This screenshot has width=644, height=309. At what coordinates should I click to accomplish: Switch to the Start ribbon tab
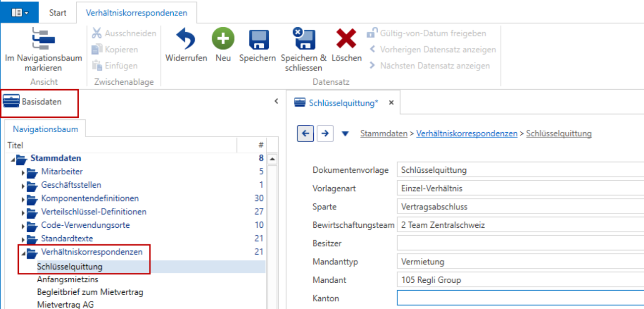point(57,13)
